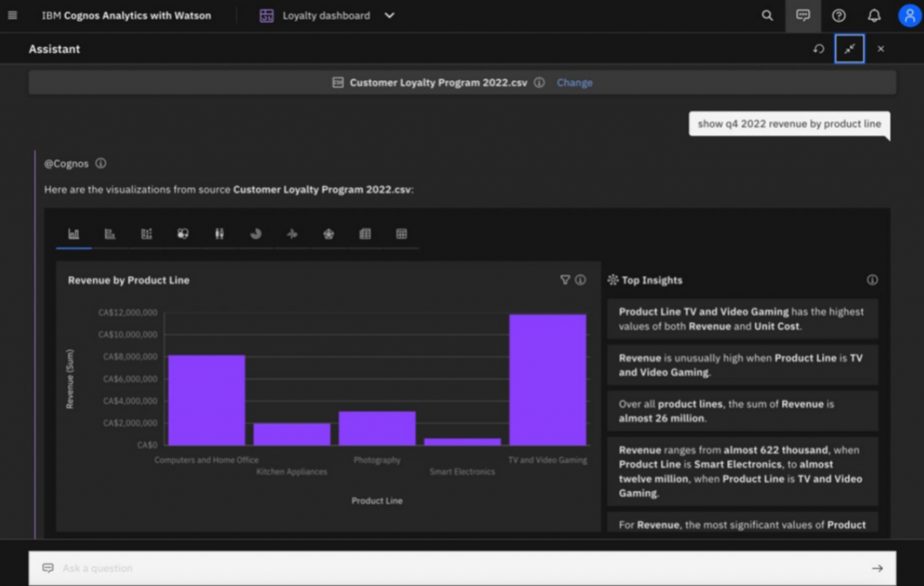Open the filter icon on Revenue chart
This screenshot has width=924, height=586.
point(565,280)
